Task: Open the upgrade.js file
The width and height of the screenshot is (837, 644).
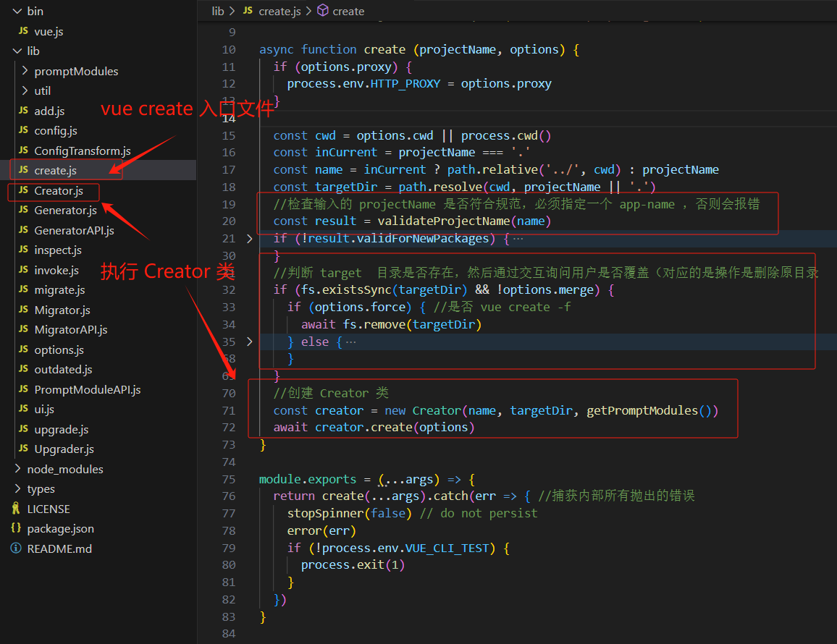Action: point(62,430)
